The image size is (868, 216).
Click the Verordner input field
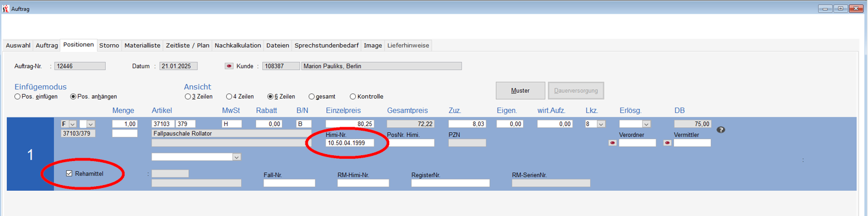(x=637, y=143)
